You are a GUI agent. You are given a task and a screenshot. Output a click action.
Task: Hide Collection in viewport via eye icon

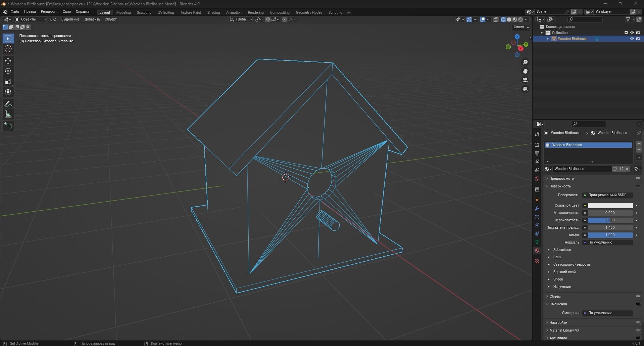(632, 33)
